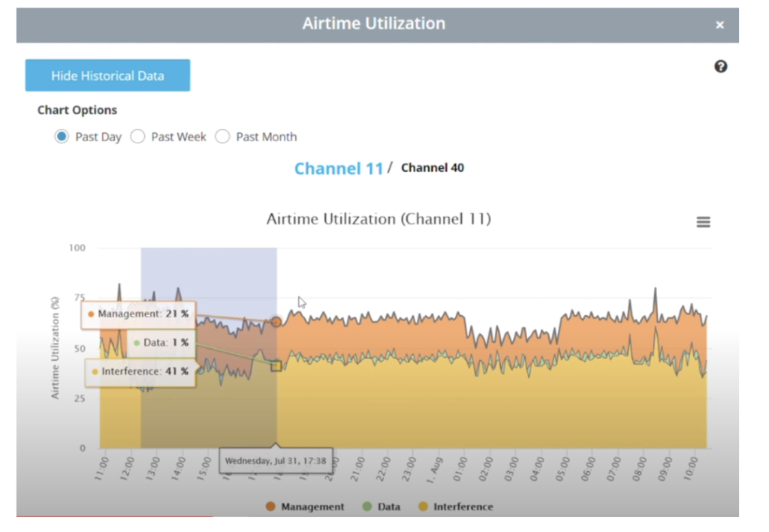The width and height of the screenshot is (769, 532).
Task: Click the Interference 41 % tooltip label
Action: [x=140, y=371]
